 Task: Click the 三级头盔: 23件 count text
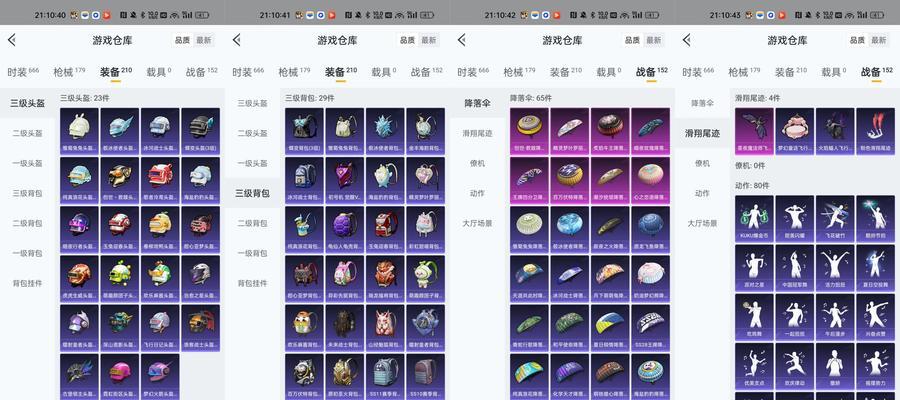85,98
